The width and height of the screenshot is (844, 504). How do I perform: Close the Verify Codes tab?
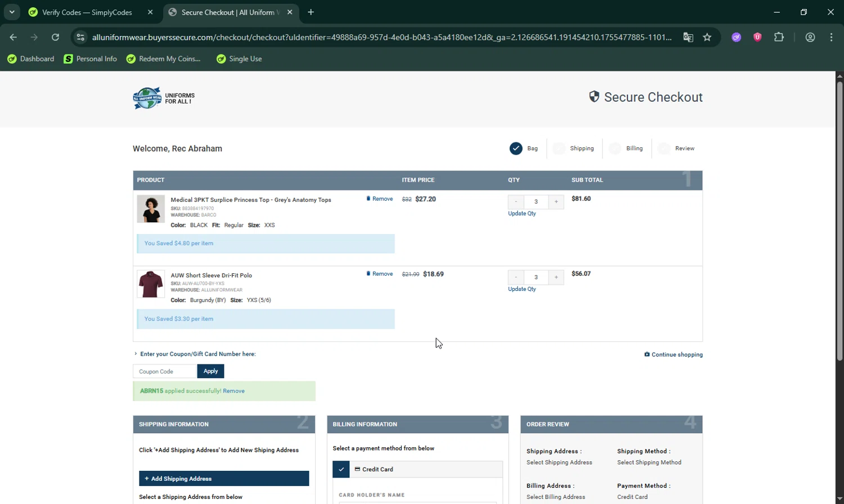pos(150,12)
